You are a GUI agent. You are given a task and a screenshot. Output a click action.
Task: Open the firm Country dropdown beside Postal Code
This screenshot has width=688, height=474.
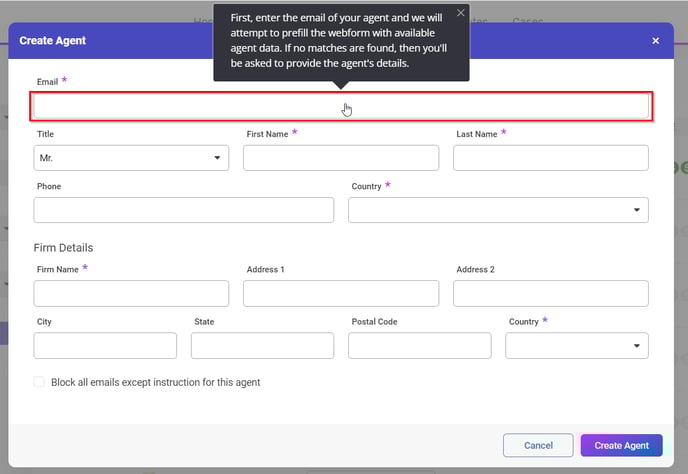(x=576, y=346)
